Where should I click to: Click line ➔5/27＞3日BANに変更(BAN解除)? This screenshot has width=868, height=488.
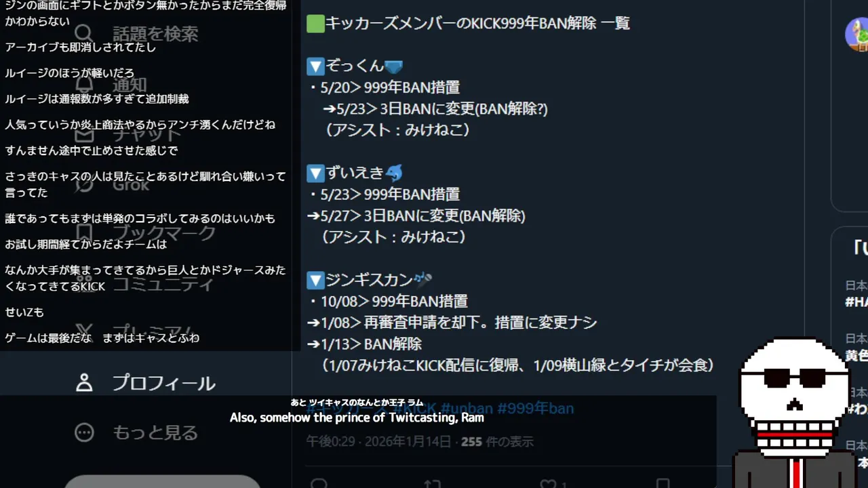tap(416, 216)
